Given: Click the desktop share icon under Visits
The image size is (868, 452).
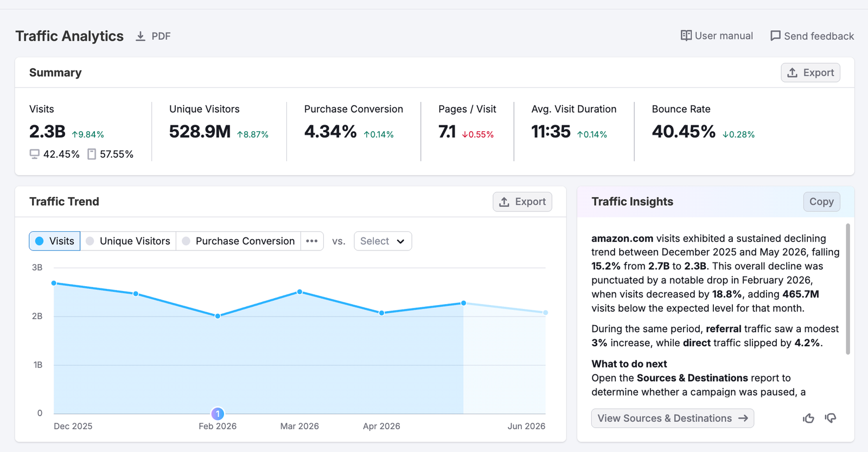Looking at the screenshot, I should click(35, 154).
